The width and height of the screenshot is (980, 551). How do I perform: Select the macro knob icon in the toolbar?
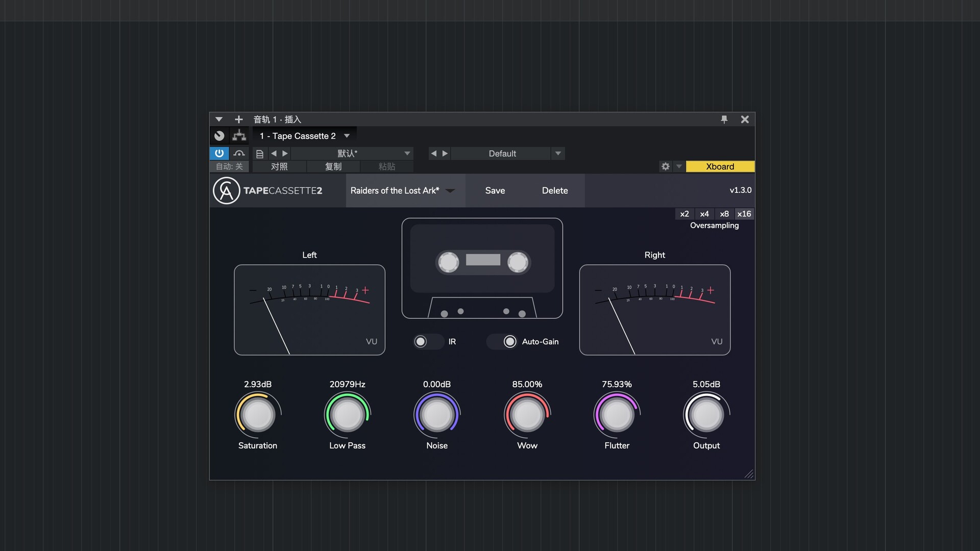coord(219,136)
